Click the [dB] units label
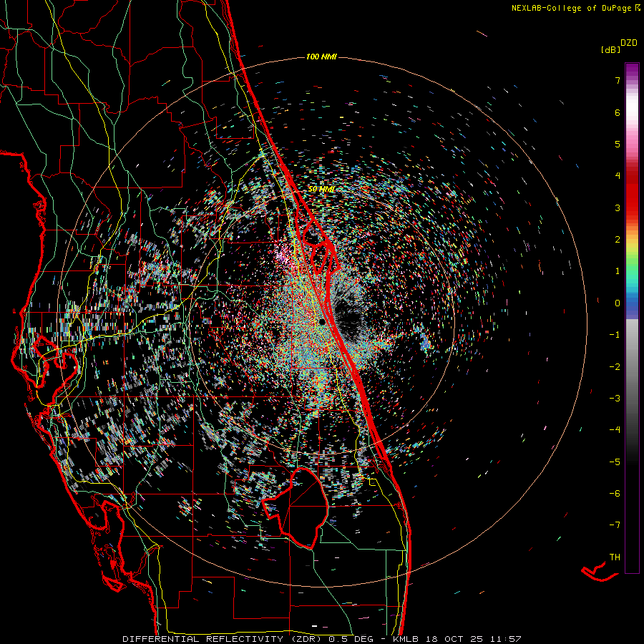Image resolution: width=644 pixels, height=644 pixels. coord(611,49)
